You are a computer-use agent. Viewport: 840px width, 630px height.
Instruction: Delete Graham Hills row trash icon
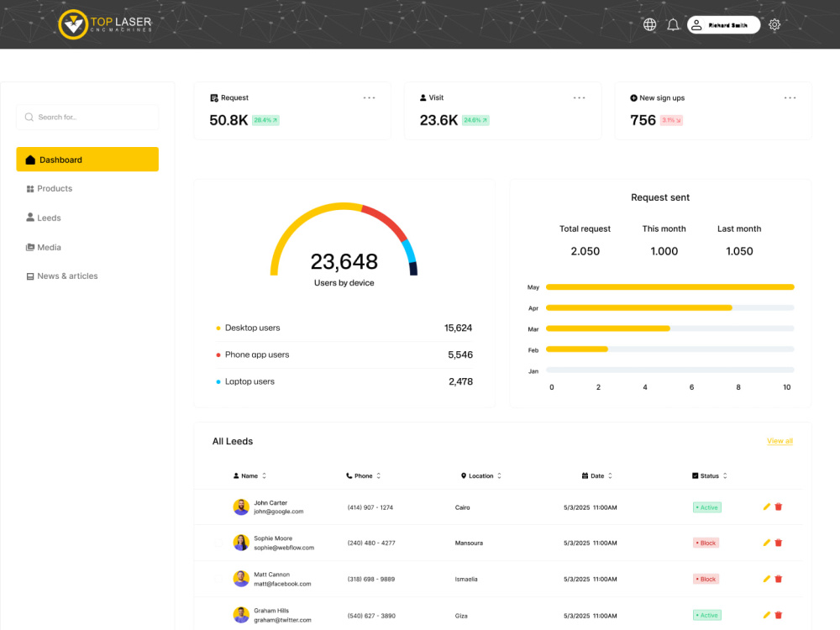coord(779,615)
